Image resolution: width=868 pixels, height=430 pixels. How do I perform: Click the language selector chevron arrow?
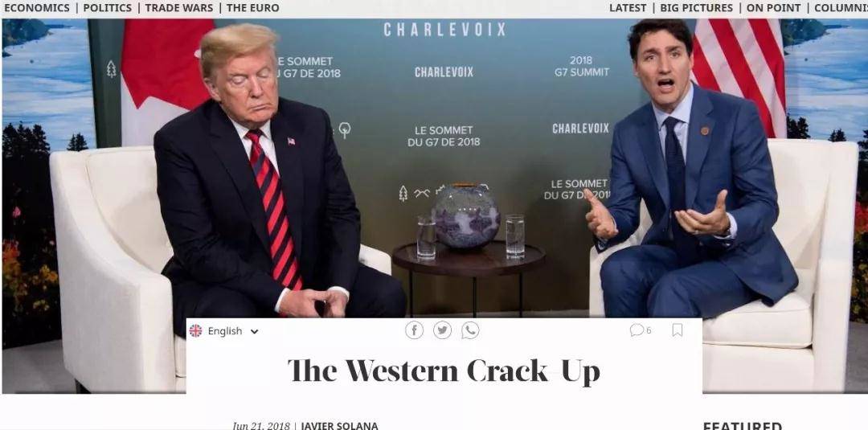point(254,331)
